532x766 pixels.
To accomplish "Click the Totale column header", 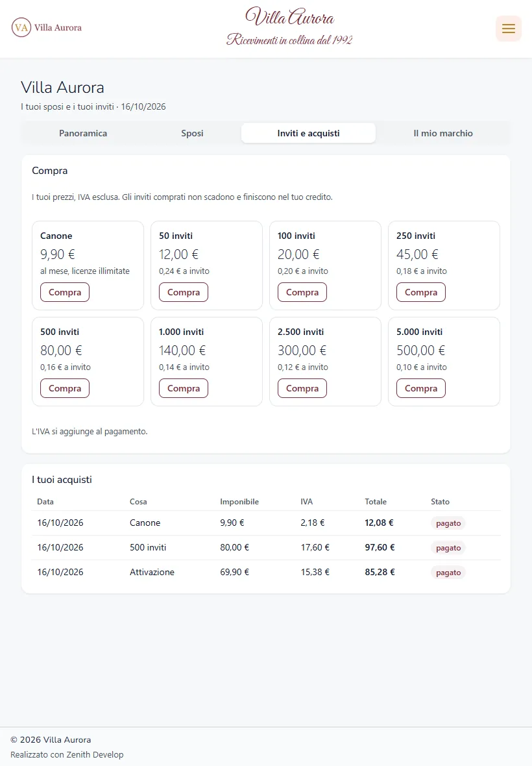I will click(376, 502).
